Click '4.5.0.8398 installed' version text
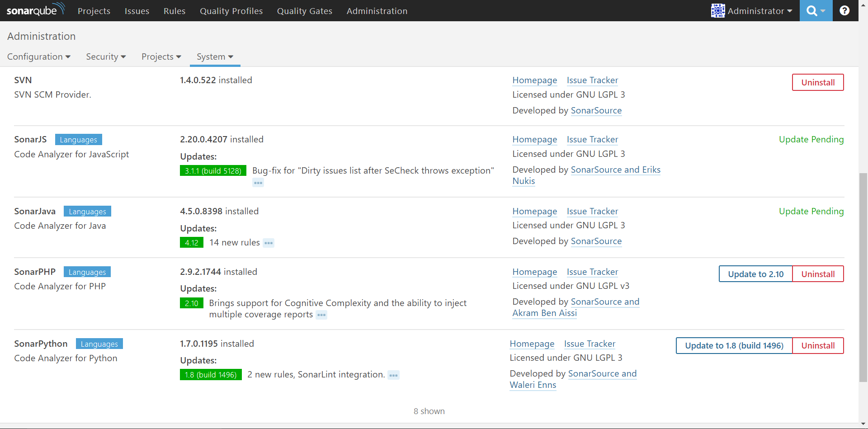 (219, 211)
